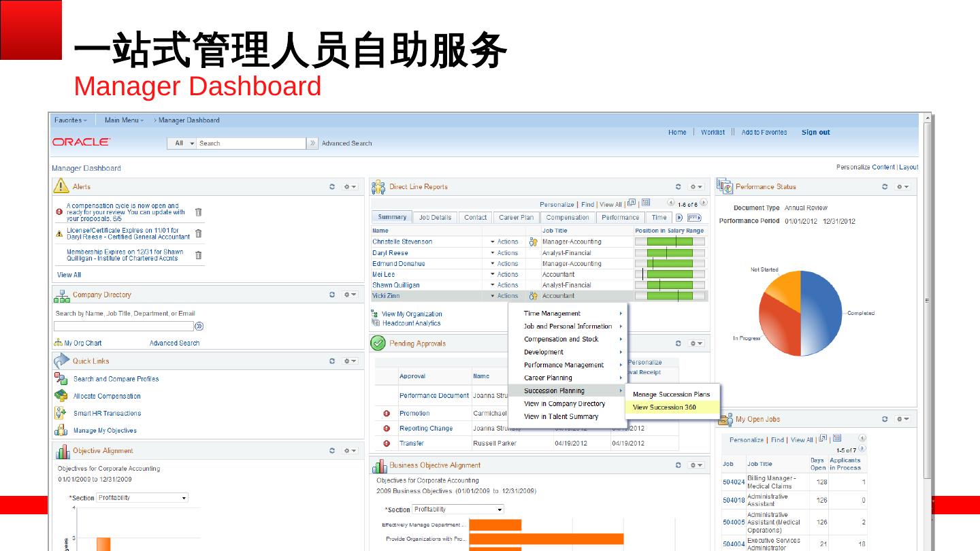Viewport: 980px width, 551px height.
Task: Refresh the Company Directory pagelet
Action: coord(332,295)
